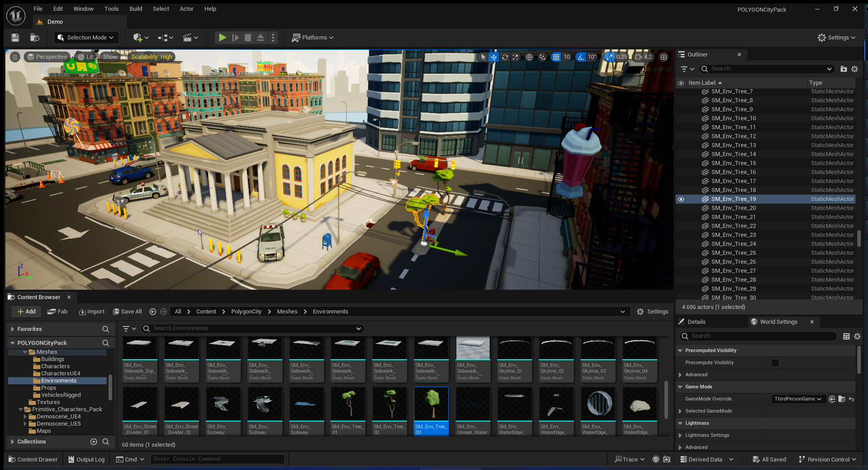Expand the Lightmass Settings section
Viewport: 868px width, 470px height.
point(681,435)
